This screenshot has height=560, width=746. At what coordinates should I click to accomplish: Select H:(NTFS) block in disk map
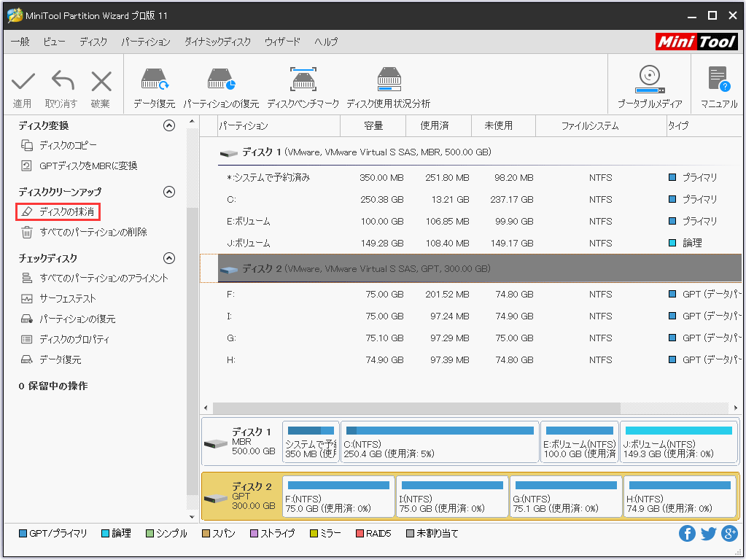tap(680, 497)
